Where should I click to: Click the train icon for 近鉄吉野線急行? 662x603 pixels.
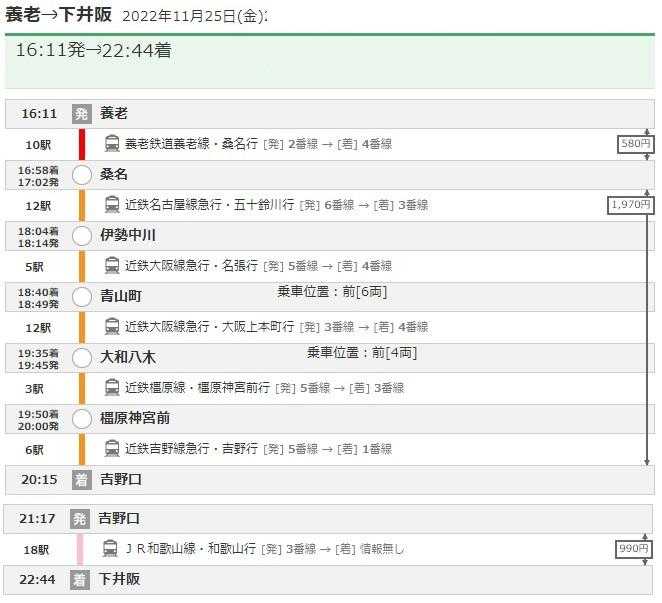[112, 449]
